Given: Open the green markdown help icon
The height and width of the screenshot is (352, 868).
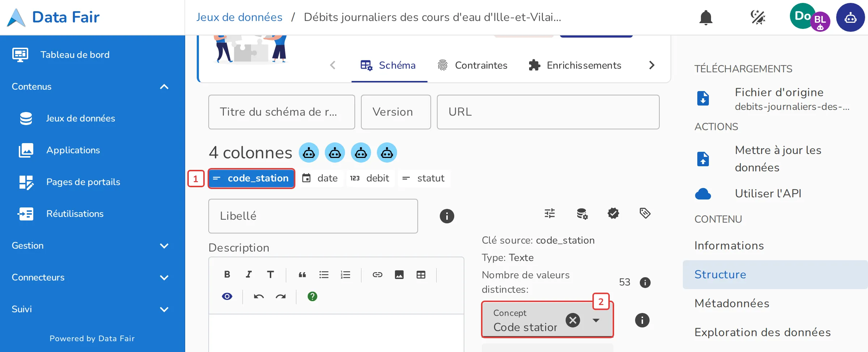Looking at the screenshot, I should click(312, 296).
